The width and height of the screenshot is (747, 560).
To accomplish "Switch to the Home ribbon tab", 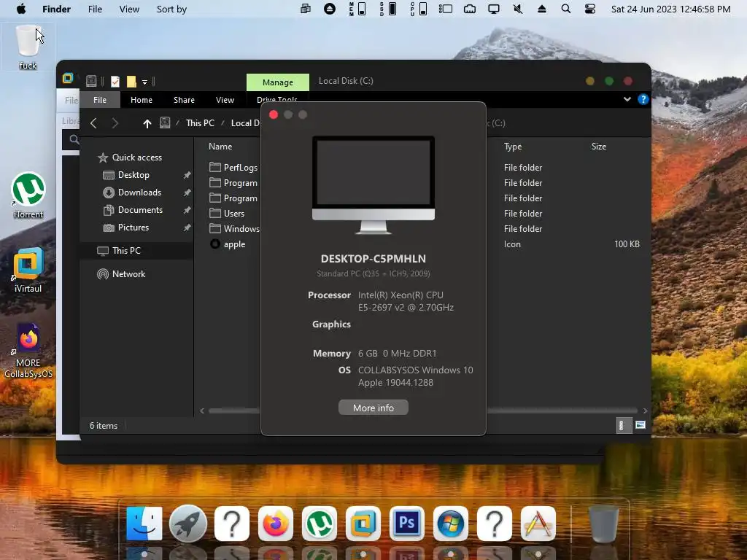I will (x=142, y=100).
